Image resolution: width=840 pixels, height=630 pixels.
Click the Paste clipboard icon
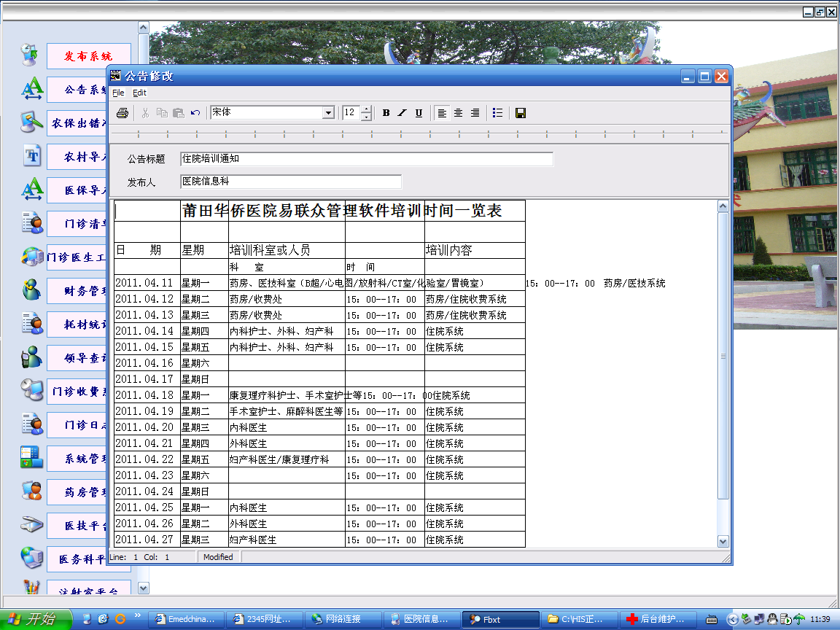point(179,113)
